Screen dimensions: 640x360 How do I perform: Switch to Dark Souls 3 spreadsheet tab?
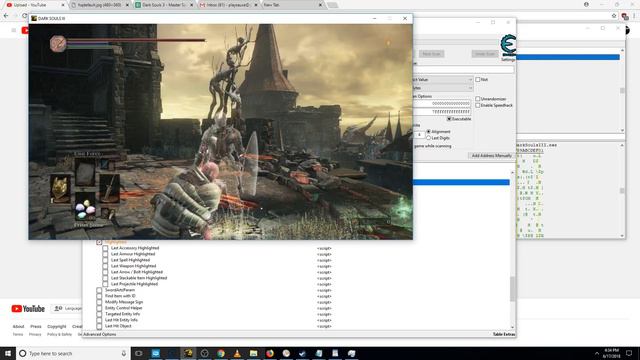point(164,5)
